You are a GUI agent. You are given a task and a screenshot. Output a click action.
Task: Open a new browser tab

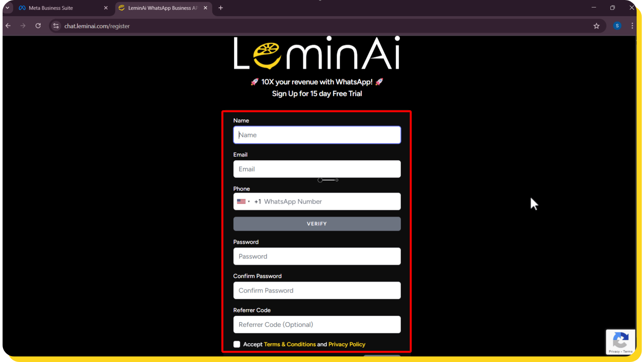coord(220,8)
